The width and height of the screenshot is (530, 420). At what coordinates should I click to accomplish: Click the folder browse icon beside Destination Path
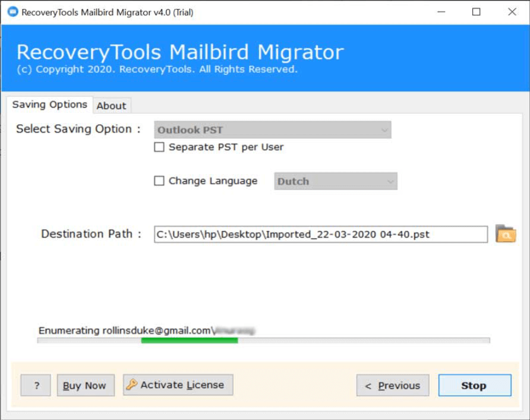505,234
